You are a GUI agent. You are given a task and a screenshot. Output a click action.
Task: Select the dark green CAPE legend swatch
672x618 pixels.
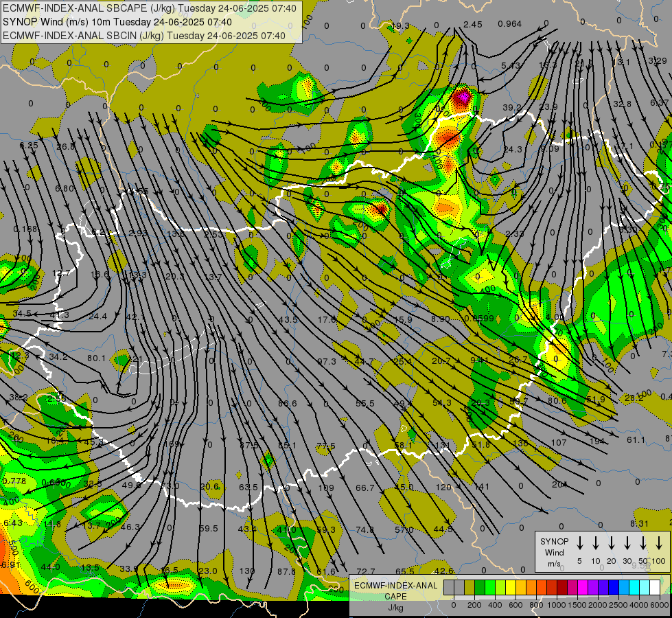[480, 588]
